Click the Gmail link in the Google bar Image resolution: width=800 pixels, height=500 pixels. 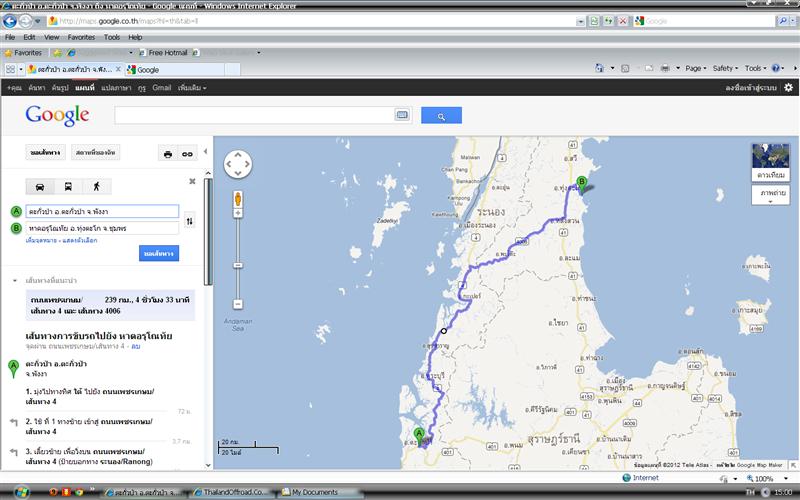[162, 88]
